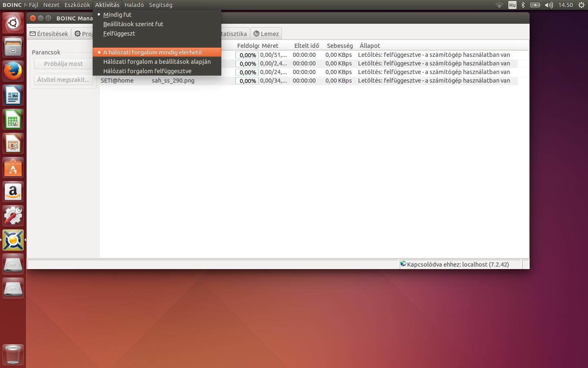This screenshot has width=588, height=368.
Task: Click the progress bar in the 0,00/51,... row
Action: 247,55
